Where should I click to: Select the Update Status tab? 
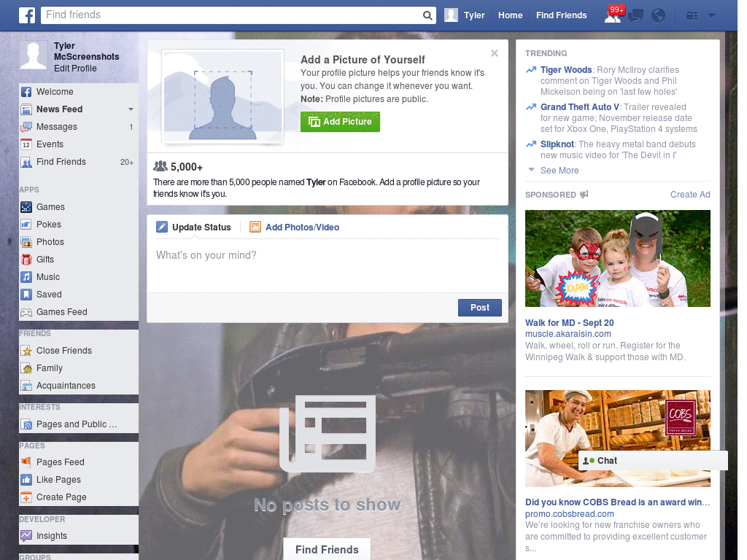[193, 227]
